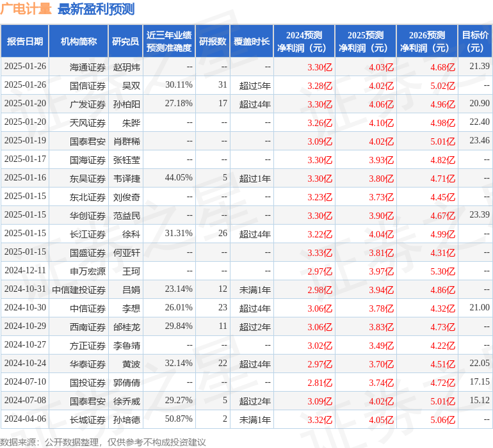Screen dimensions: 493x448
Task: Click the 研报数 column header
Action: click(x=213, y=41)
